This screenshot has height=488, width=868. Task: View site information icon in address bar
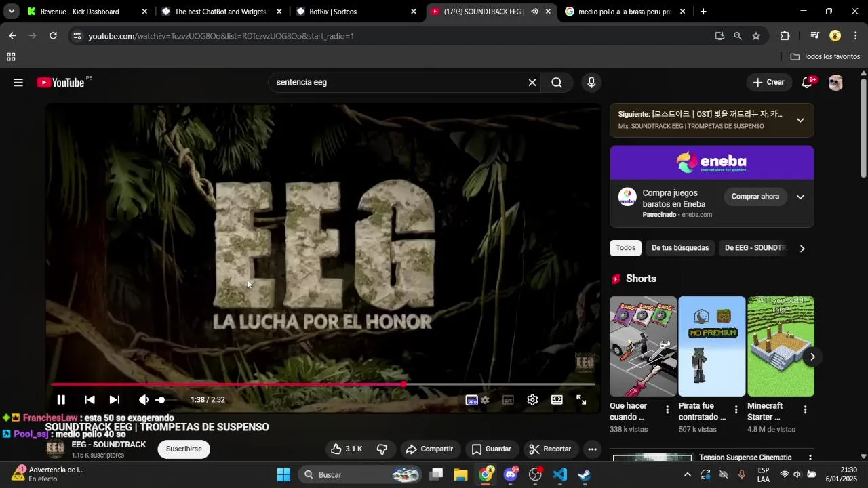[x=77, y=36]
